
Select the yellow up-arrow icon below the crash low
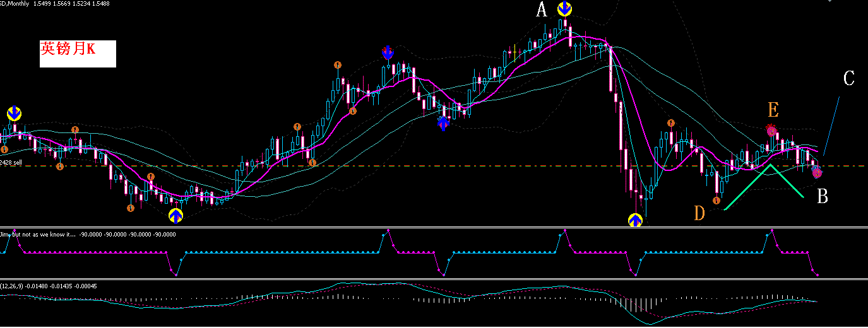tap(636, 220)
